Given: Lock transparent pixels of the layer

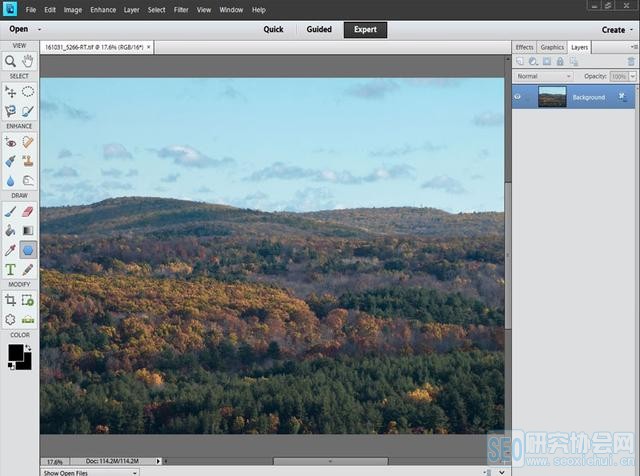Looking at the screenshot, I should click(x=573, y=61).
